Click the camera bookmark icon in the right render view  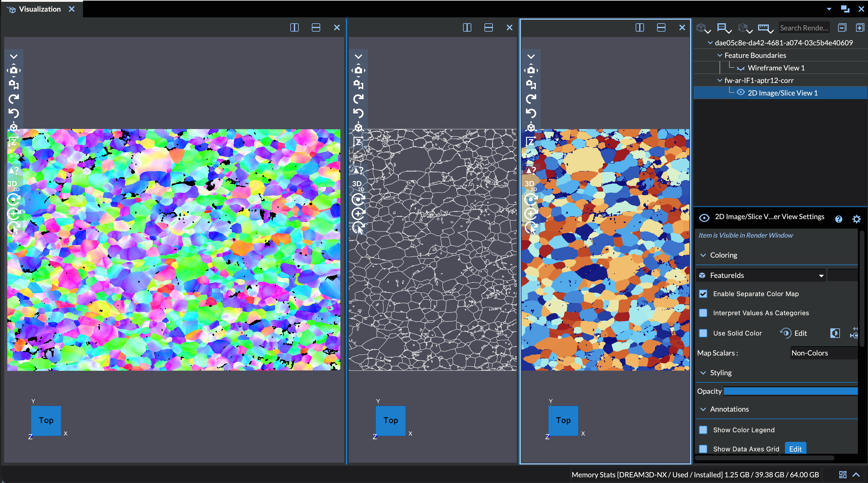531,84
